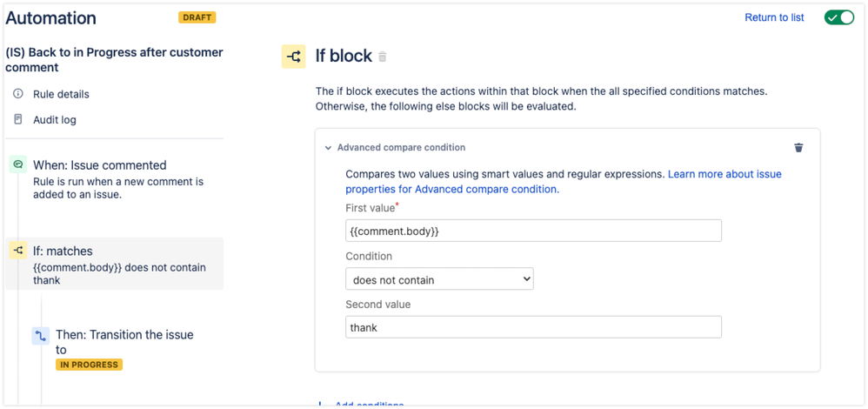Viewport: 868px width, 409px height.
Task: Toggle the rule enabled switch
Action: point(839,17)
